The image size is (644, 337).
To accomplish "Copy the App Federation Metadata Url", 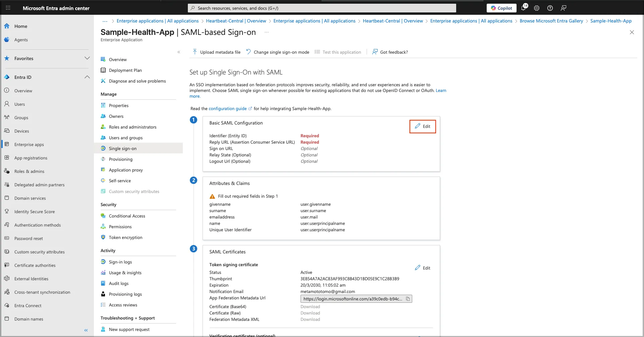I will click(x=408, y=299).
